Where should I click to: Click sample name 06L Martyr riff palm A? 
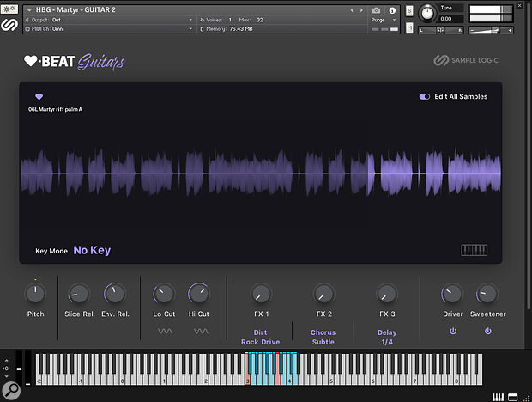(x=55, y=109)
